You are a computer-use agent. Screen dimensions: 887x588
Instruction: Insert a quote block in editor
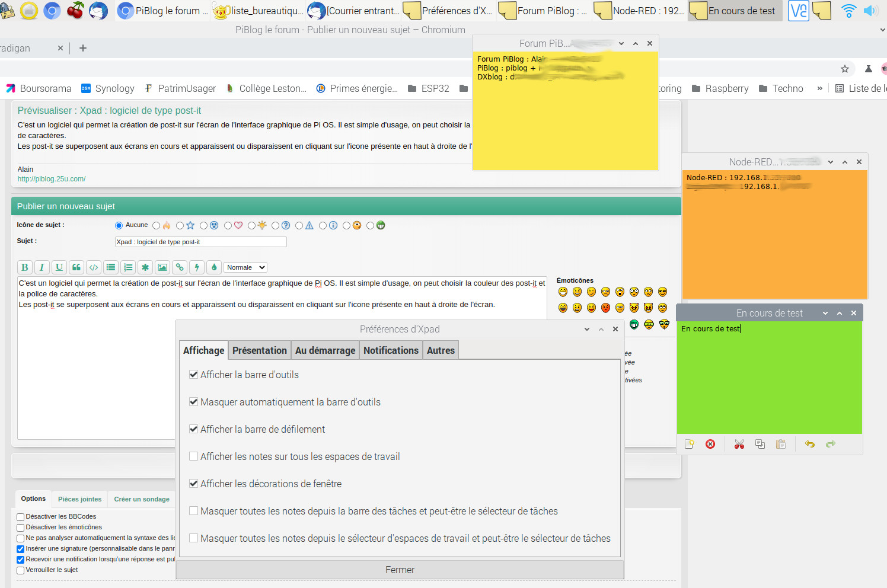76,267
